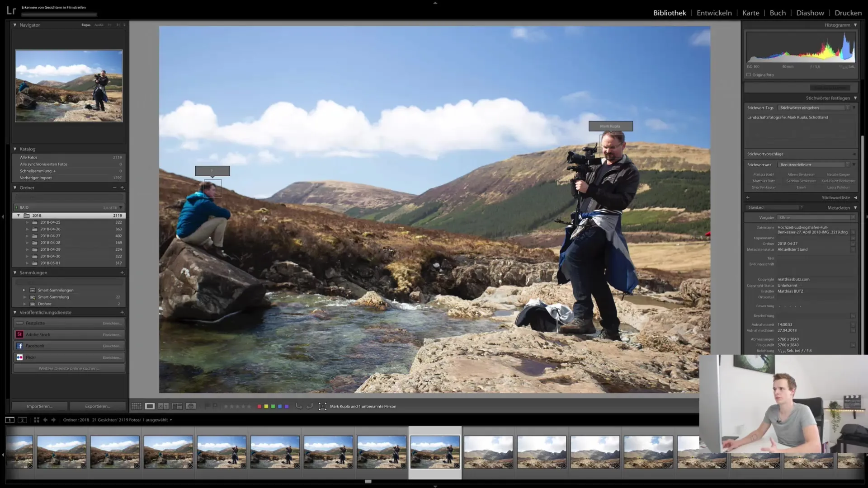Click the Adobe Stock publish service icon
The height and width of the screenshot is (488, 868).
click(19, 334)
